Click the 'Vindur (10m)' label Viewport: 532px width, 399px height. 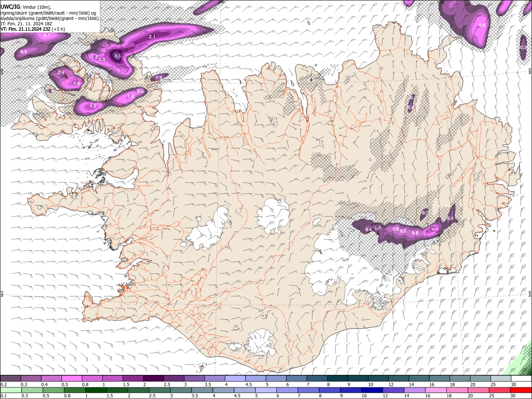coord(37,7)
